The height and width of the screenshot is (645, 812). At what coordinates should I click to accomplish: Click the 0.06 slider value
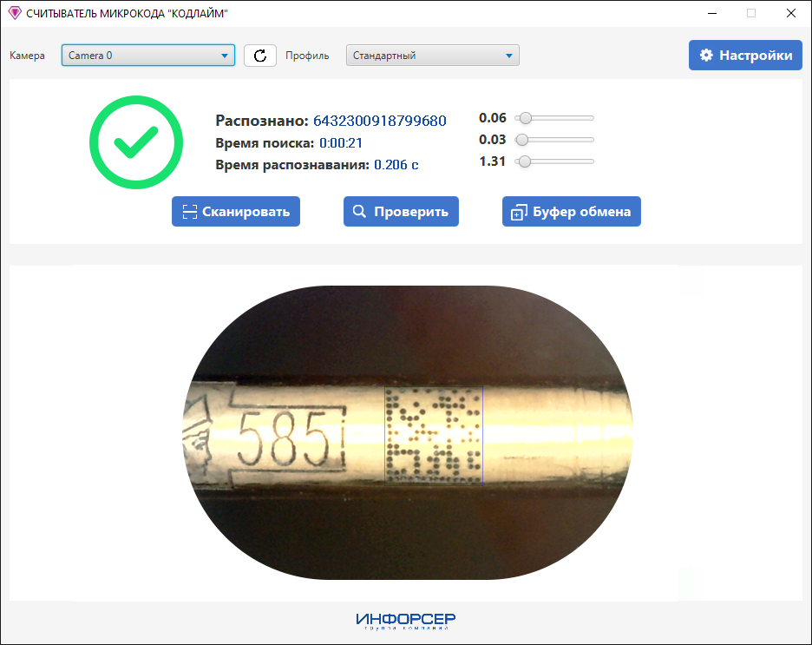pyautogui.click(x=493, y=118)
